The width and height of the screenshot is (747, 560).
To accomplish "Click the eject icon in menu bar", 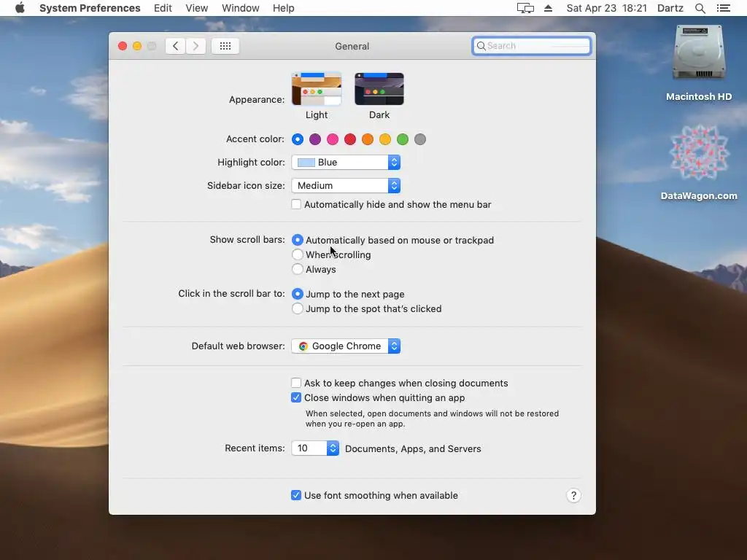I will coord(549,8).
